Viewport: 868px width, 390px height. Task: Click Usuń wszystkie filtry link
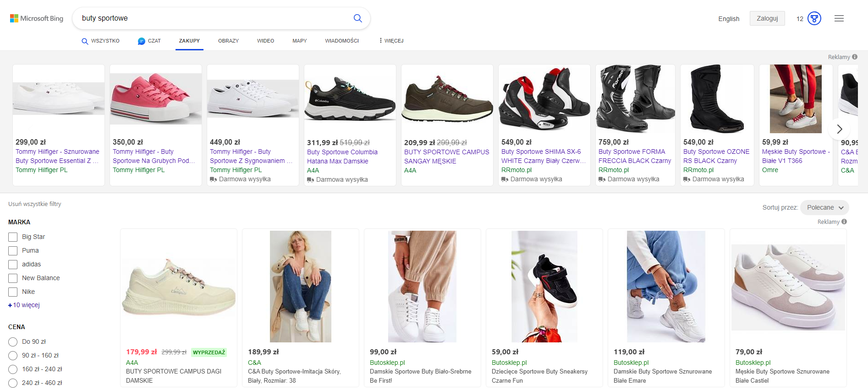(35, 204)
